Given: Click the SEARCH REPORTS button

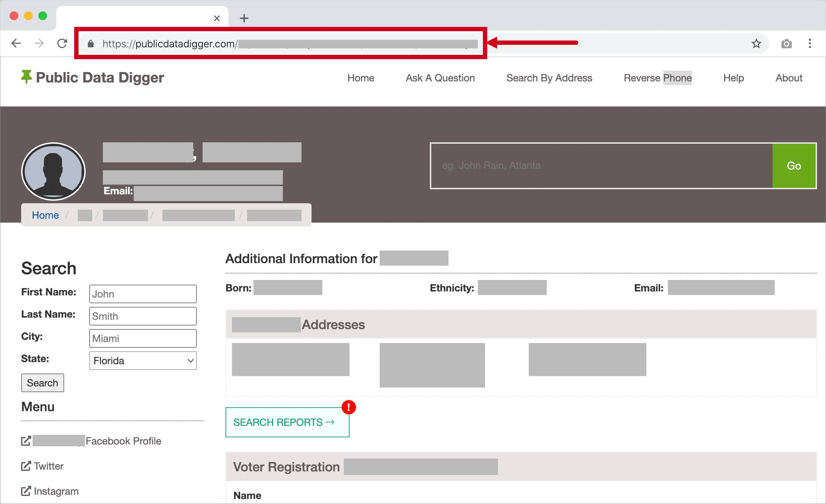Looking at the screenshot, I should (x=288, y=422).
